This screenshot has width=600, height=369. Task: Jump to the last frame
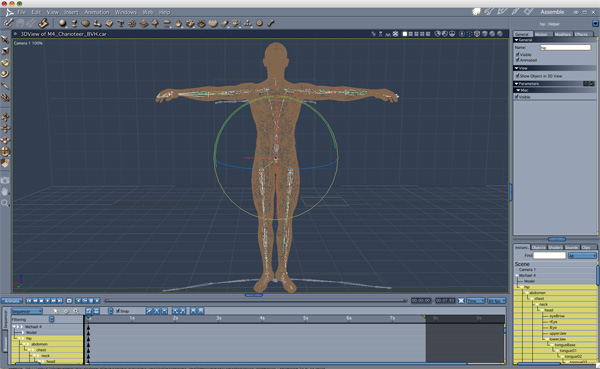[60, 301]
